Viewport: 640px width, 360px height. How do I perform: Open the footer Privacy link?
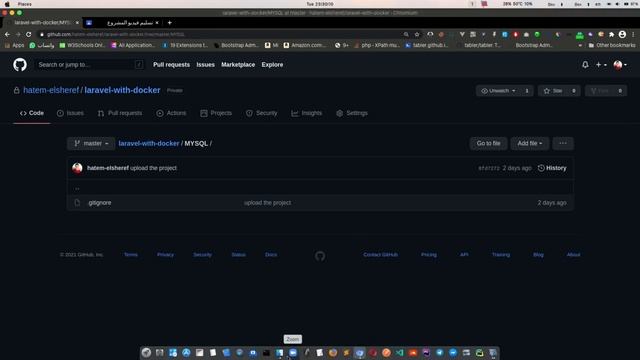165,254
